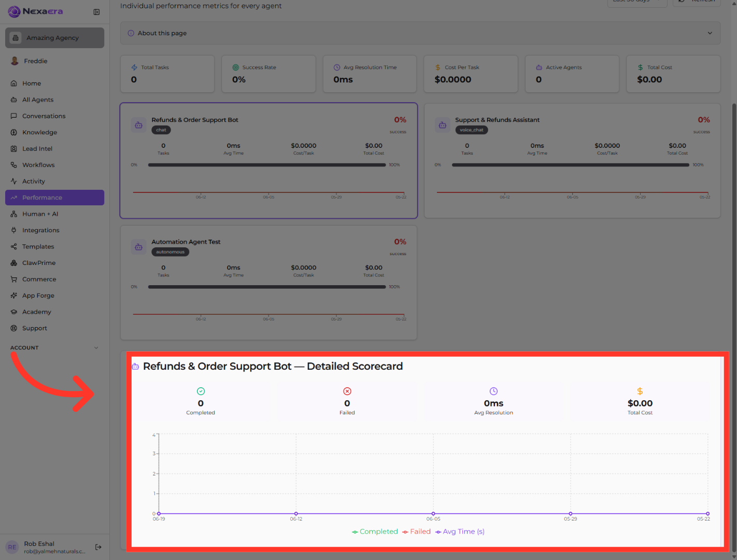Click the Knowledge brain icon

pyautogui.click(x=14, y=132)
